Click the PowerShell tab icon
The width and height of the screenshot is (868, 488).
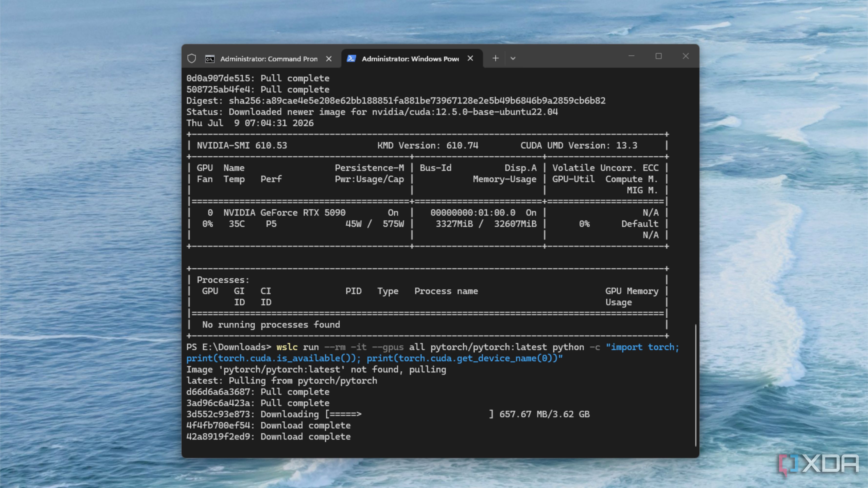[x=351, y=59]
